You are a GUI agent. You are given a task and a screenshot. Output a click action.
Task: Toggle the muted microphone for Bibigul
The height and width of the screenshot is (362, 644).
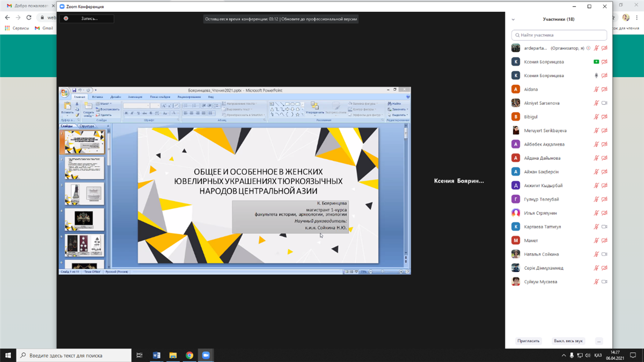596,117
